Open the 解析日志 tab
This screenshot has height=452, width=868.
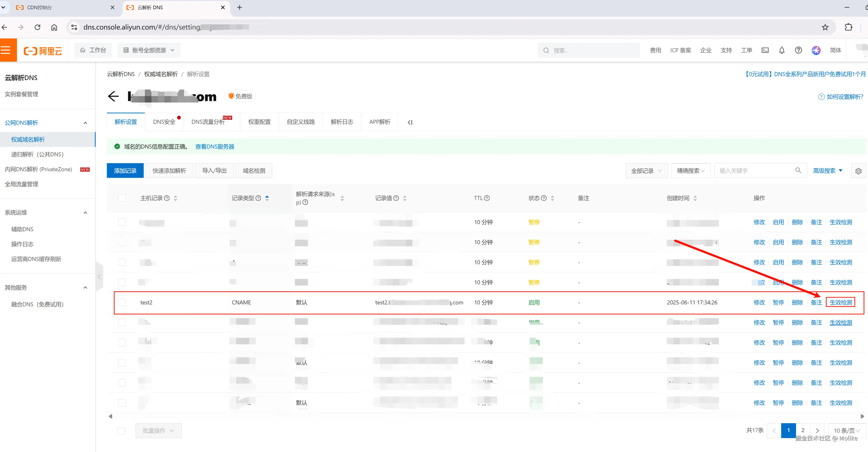click(x=342, y=122)
